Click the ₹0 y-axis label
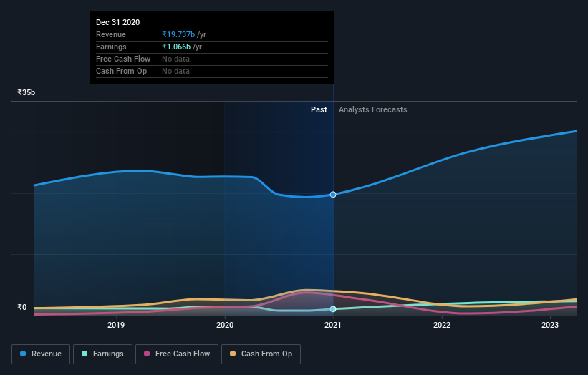Screen dimensions: 588x375 [x=22, y=307]
